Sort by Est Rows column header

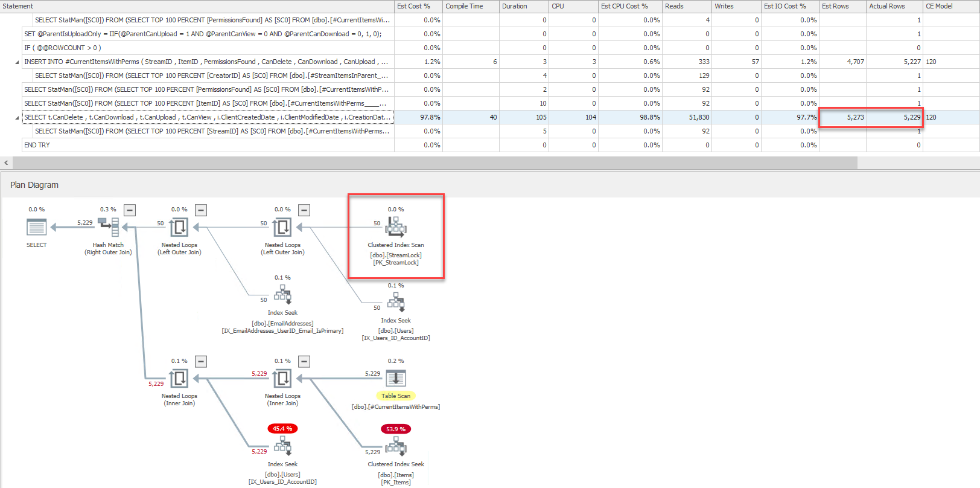(842, 6)
